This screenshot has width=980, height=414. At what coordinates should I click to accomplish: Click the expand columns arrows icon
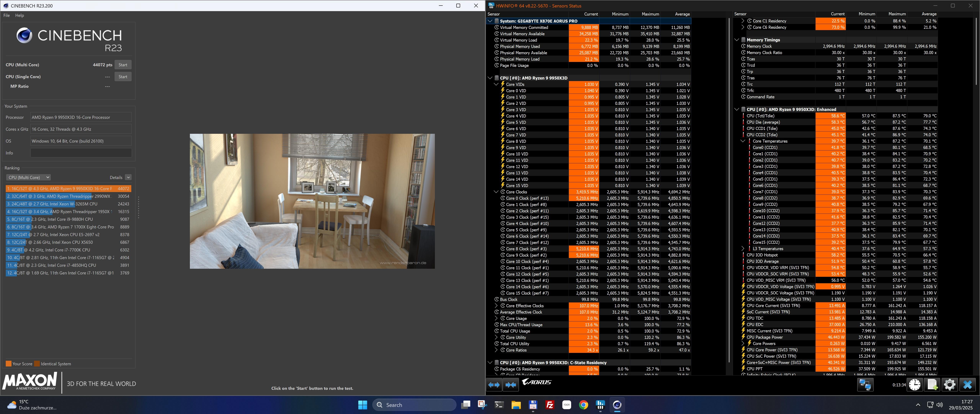pyautogui.click(x=494, y=385)
